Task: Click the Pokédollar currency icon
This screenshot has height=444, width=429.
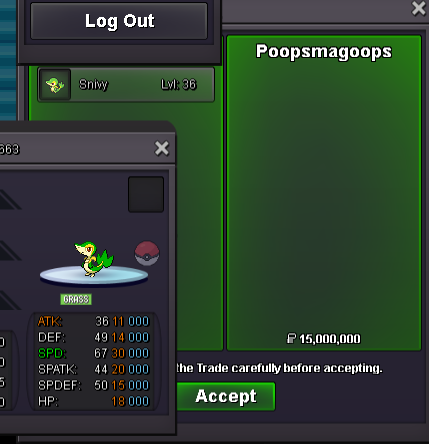Action: [x=291, y=339]
